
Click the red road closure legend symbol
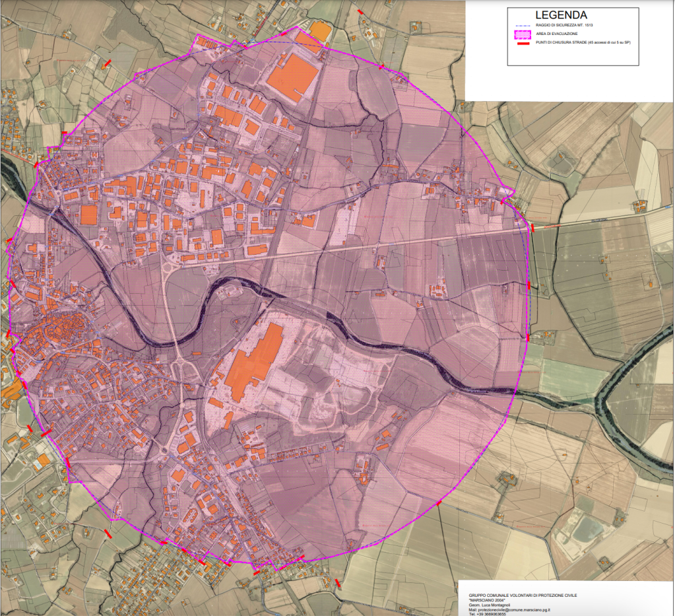(523, 42)
